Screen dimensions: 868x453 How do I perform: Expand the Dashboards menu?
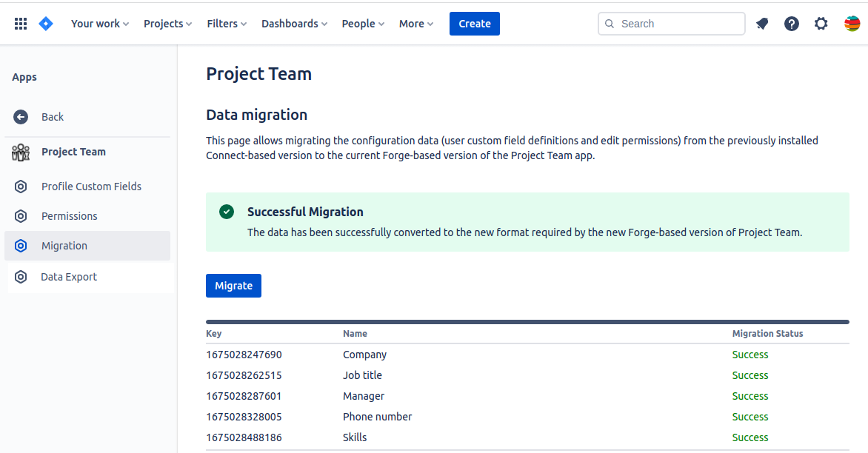coord(294,24)
